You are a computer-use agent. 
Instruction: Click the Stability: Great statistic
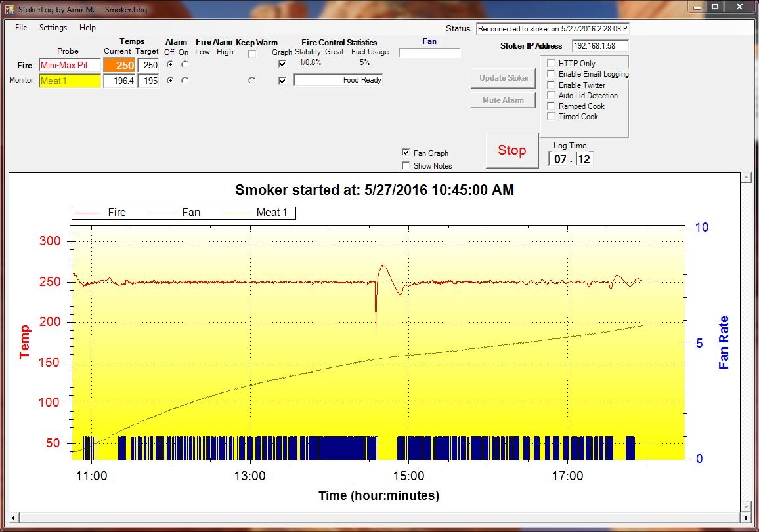tap(319, 52)
